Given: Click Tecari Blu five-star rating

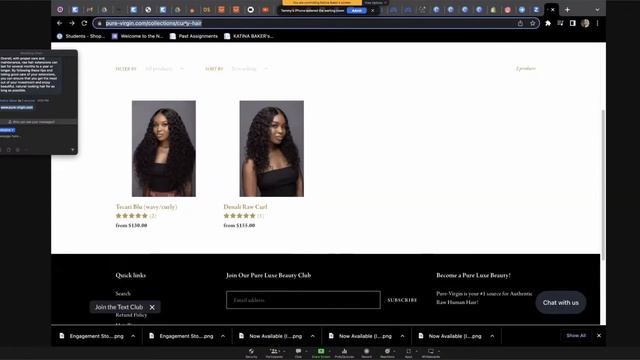Looking at the screenshot, I should [x=131, y=216].
